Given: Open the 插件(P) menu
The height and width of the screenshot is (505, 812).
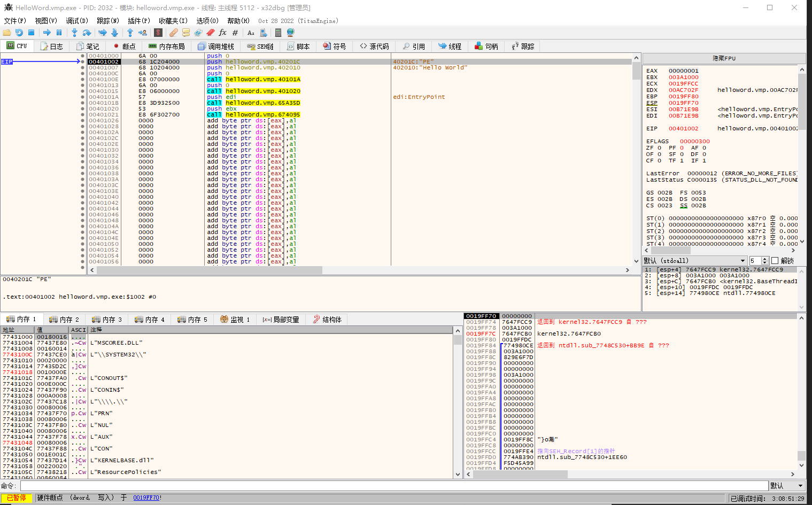Looking at the screenshot, I should click(139, 21).
